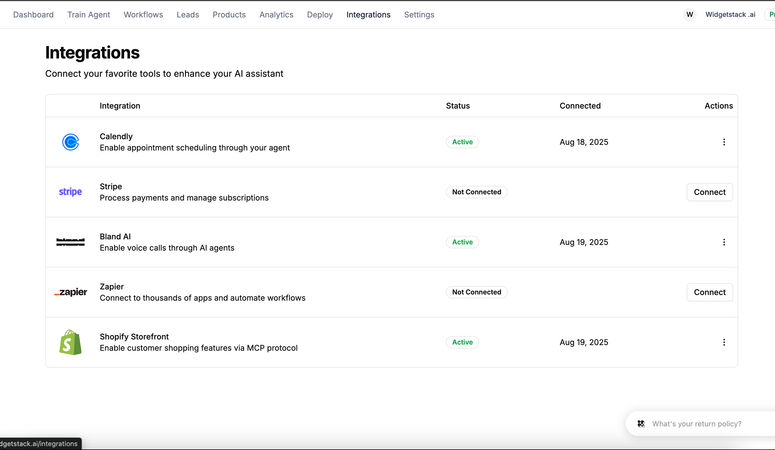Switch to the Analytics tab

point(276,15)
